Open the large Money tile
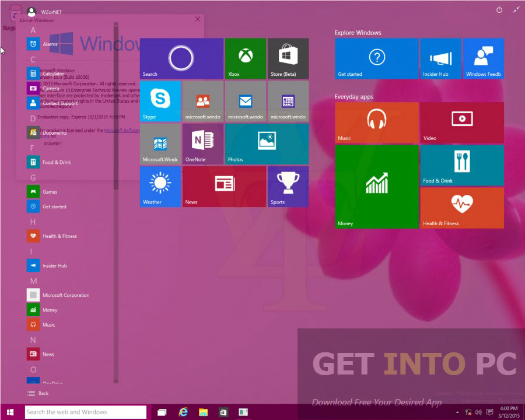Image resolution: width=525 pixels, height=420 pixels. click(x=377, y=187)
